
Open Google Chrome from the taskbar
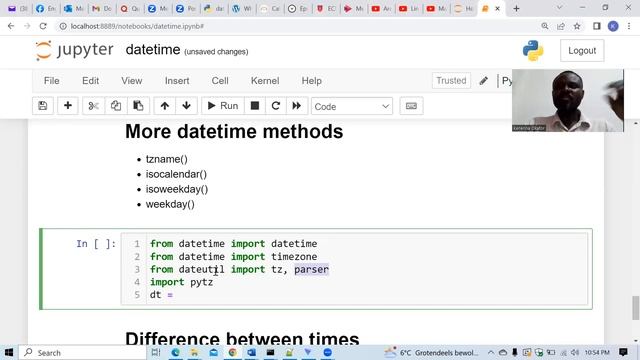[232, 352]
